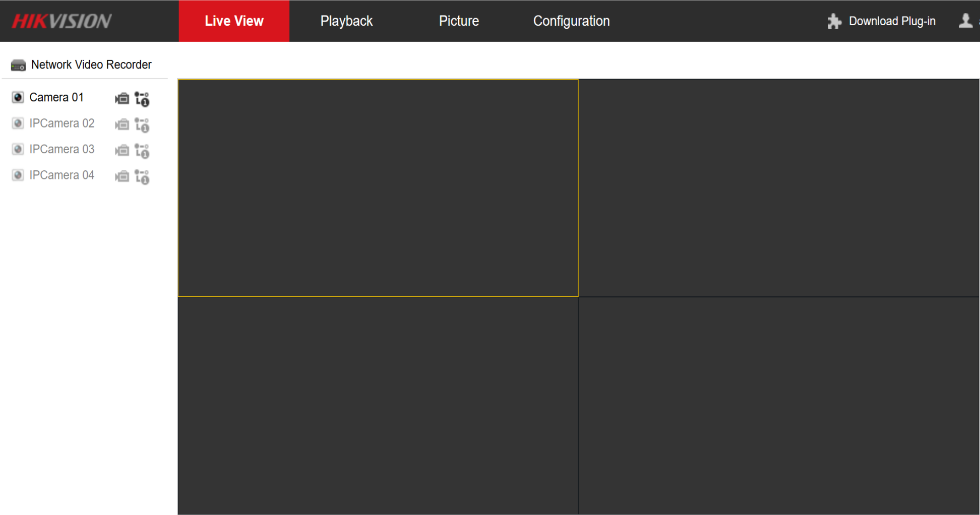Click the Download Plug-in link
Image resolution: width=980 pixels, height=515 pixels.
pyautogui.click(x=892, y=21)
